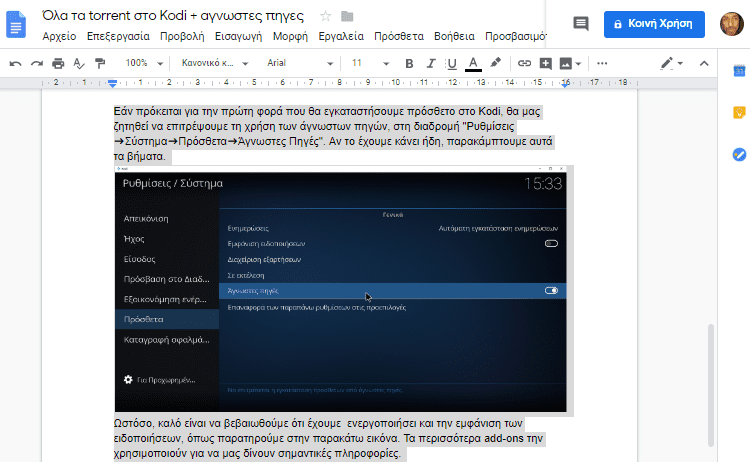Click 'Είσοδος' entry in Kodi image

139,259
